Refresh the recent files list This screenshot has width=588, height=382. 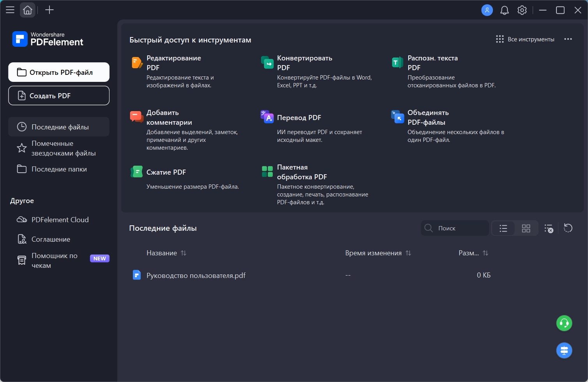point(568,228)
